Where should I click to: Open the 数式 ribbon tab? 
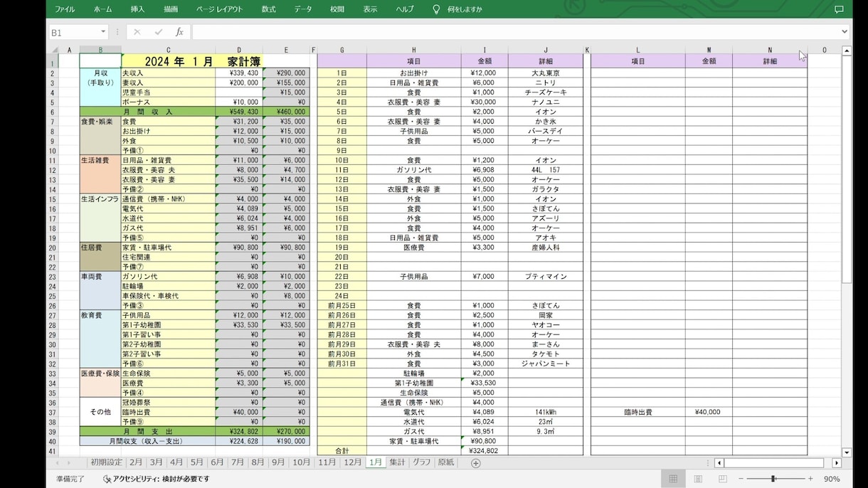pos(268,9)
